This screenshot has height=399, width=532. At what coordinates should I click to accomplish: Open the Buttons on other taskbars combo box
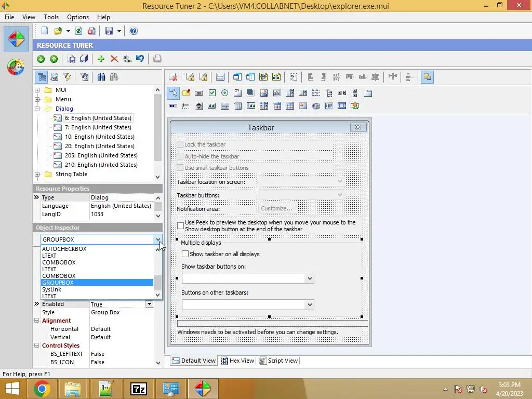[310, 304]
